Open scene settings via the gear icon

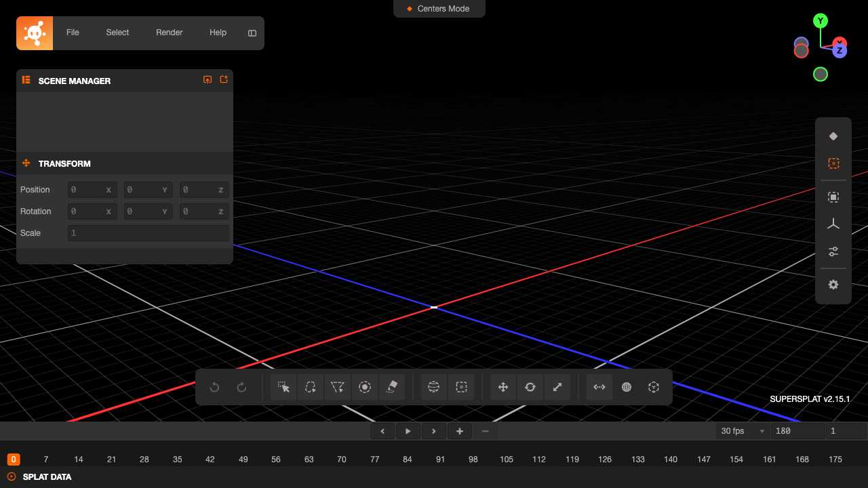[x=833, y=285]
